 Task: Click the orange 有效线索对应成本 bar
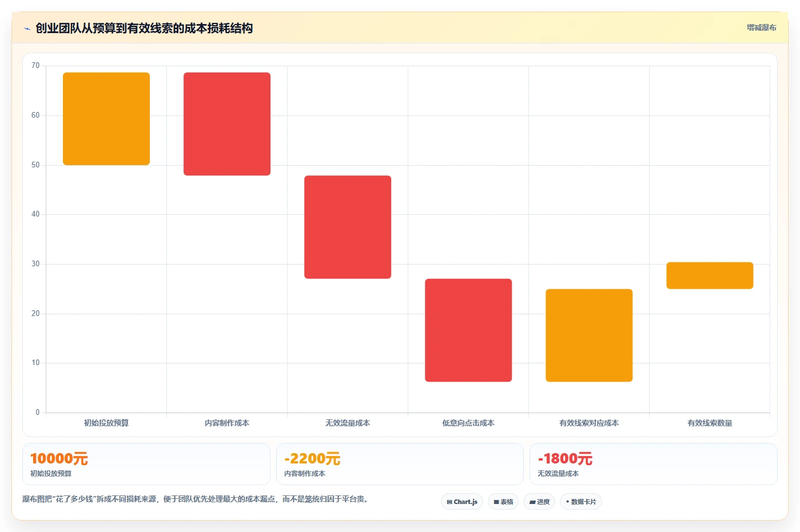(589, 335)
